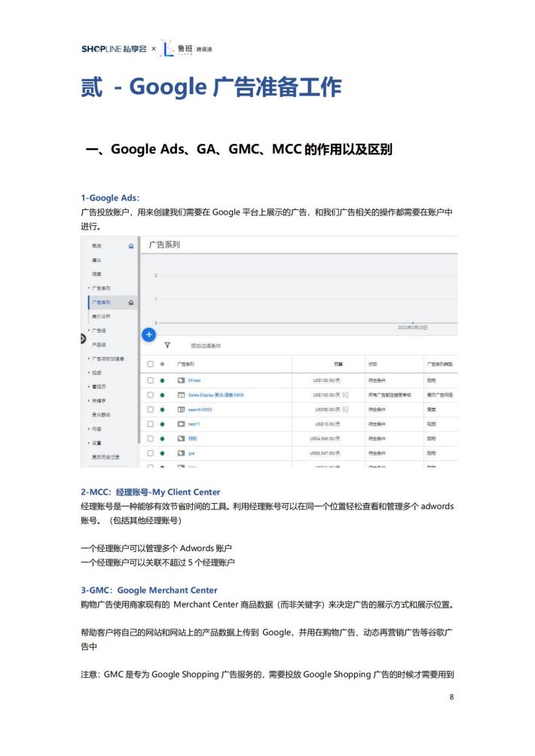Image resolution: width=535 pixels, height=756 pixels.
Task: Click the 所有广告都在接受审核 status cell
Action: tap(390, 395)
